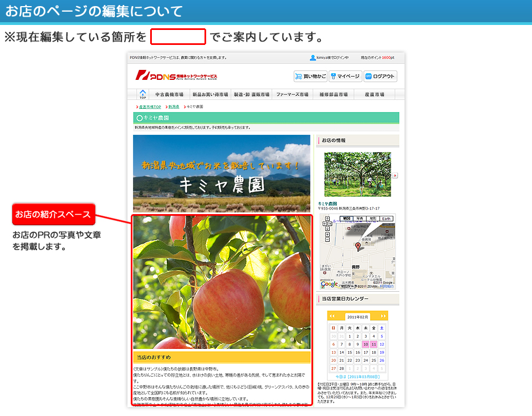Switch map to 地形 terrain view

click(373, 219)
